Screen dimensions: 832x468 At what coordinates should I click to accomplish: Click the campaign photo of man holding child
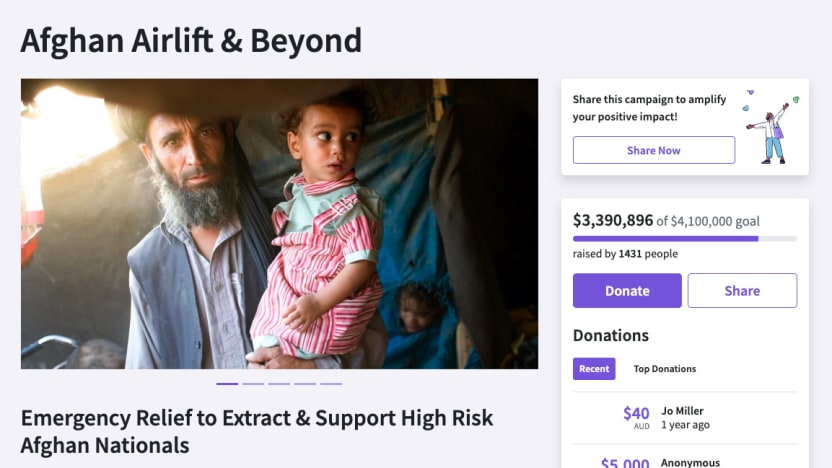(279, 223)
